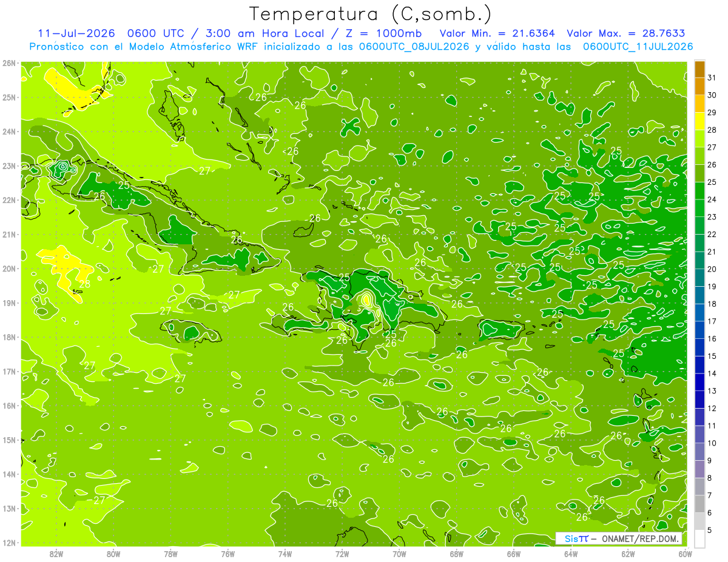Click the "16N" latitude axis label
Viewport: 728px width, 562px height.
pos(9,406)
